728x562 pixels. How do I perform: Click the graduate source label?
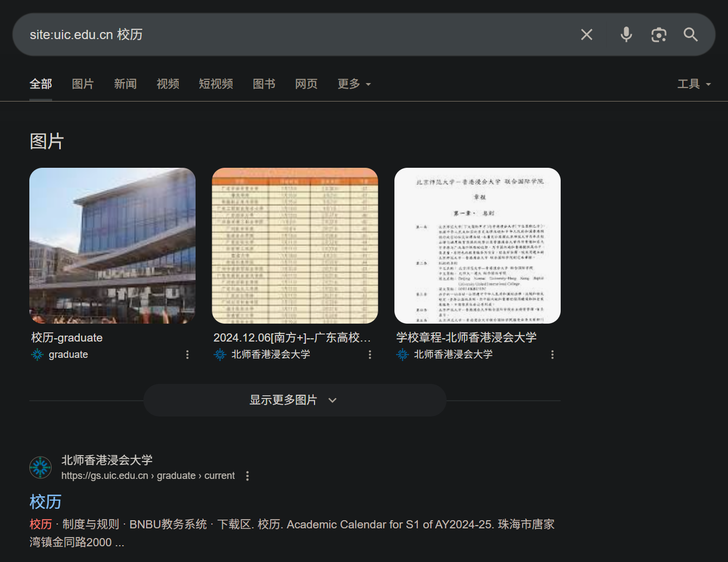click(x=68, y=355)
